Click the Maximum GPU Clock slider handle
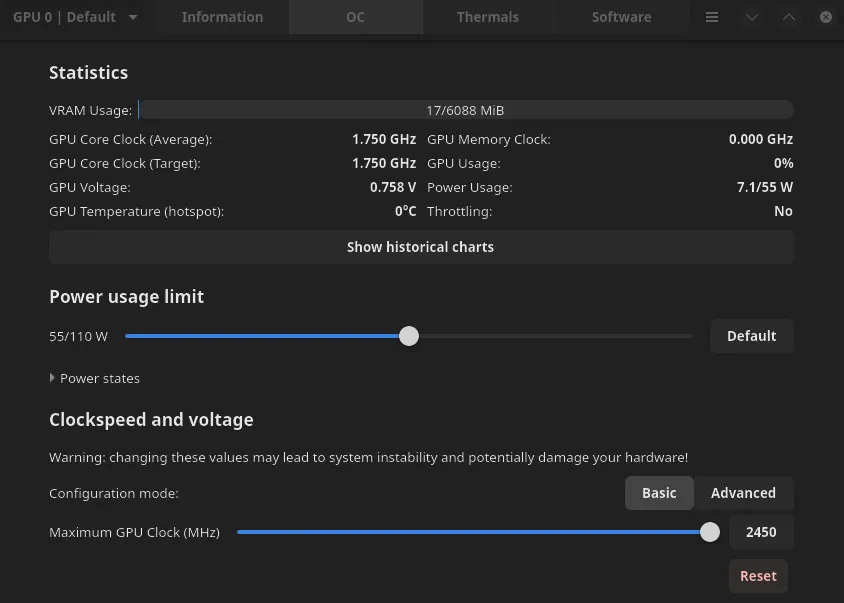844x603 pixels. (x=710, y=532)
